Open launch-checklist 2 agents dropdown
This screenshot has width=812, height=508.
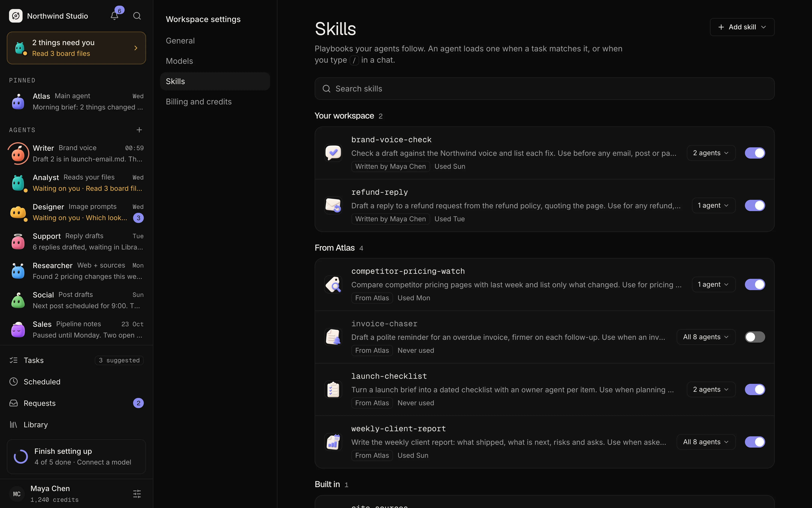pyautogui.click(x=711, y=389)
